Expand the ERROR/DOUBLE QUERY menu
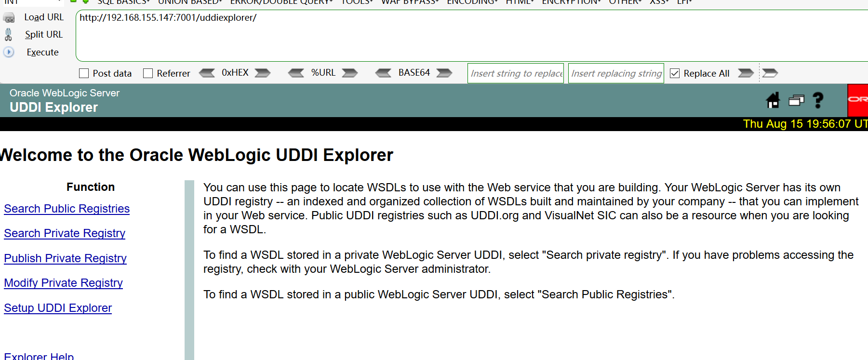868x360 pixels. 282,2
